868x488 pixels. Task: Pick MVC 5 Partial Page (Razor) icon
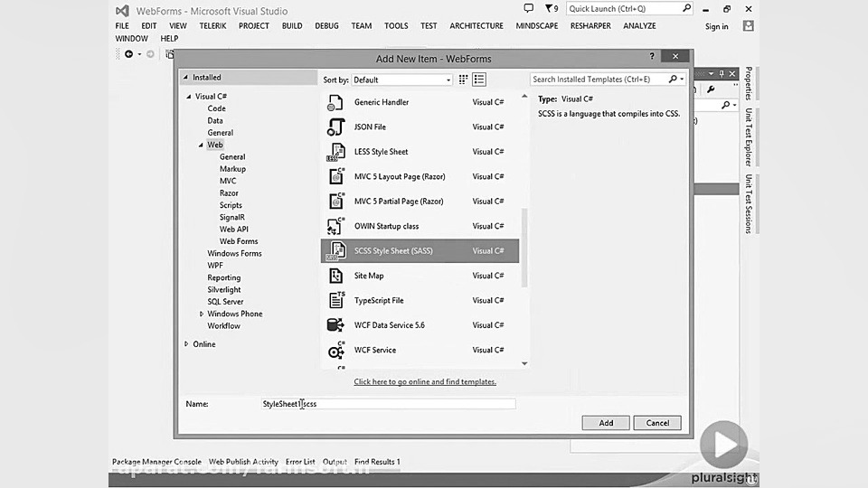(335, 202)
